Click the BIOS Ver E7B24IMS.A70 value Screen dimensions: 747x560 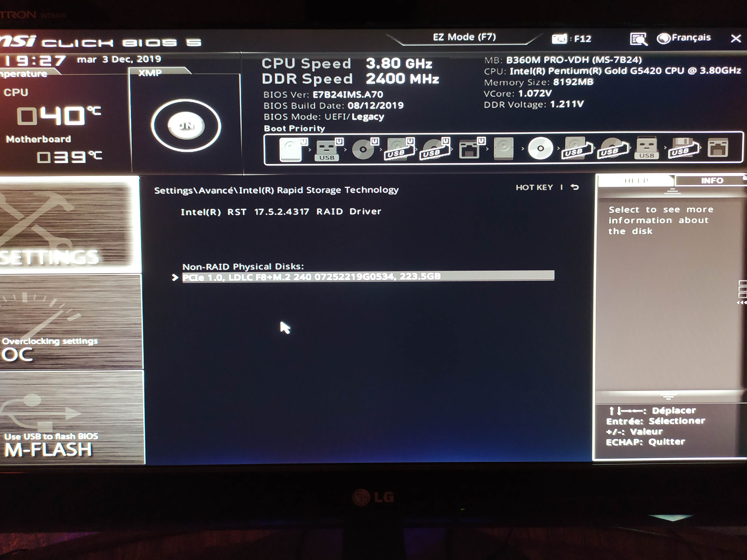348,94
